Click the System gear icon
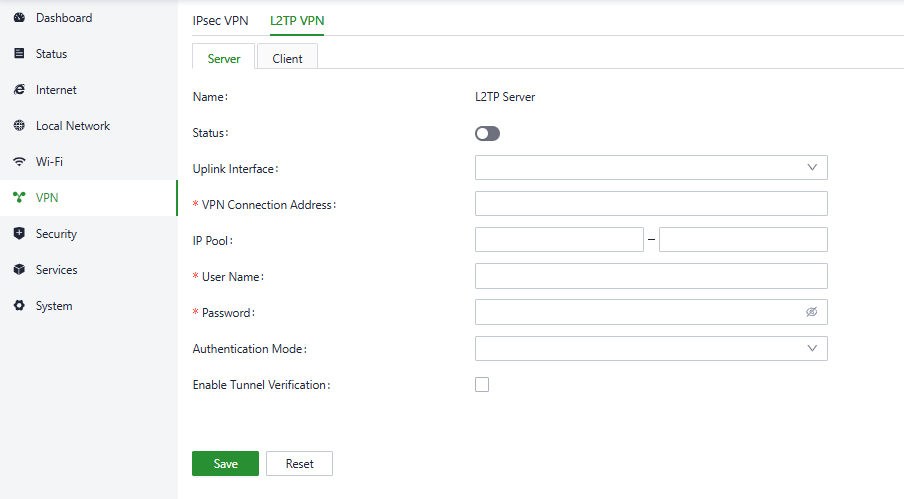 tap(19, 306)
